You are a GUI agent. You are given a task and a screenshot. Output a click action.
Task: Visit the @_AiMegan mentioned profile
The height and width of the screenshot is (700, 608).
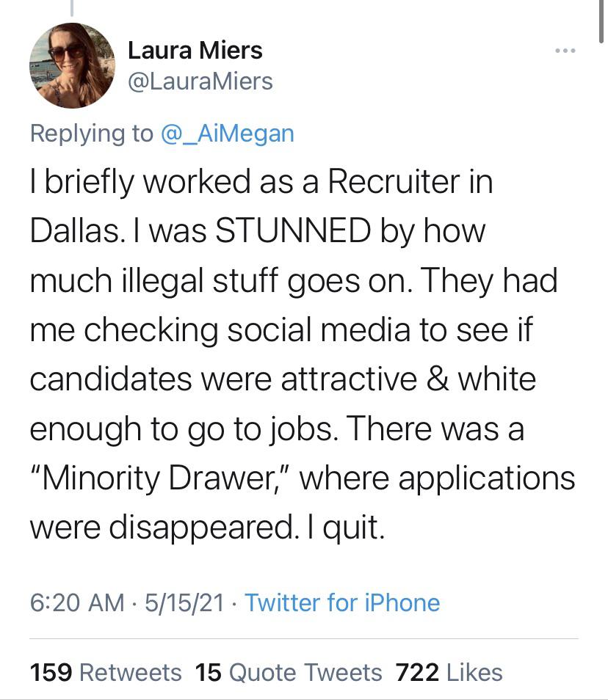click(227, 134)
